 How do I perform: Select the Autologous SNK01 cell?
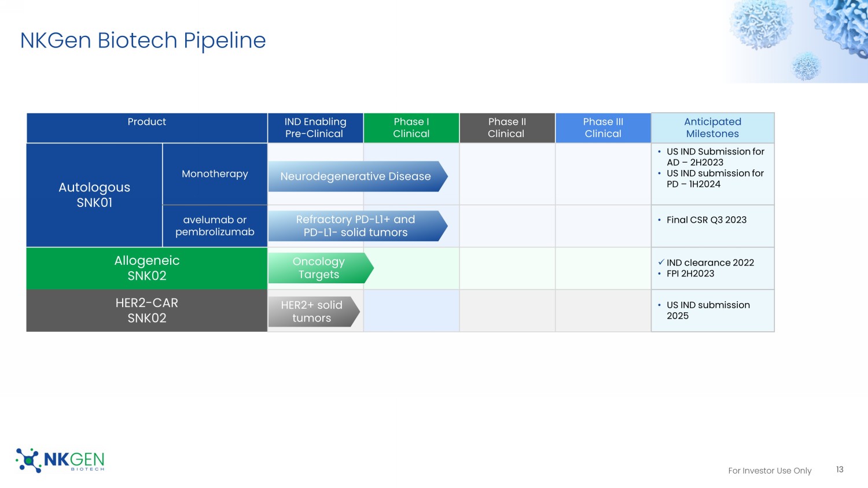[x=94, y=195]
